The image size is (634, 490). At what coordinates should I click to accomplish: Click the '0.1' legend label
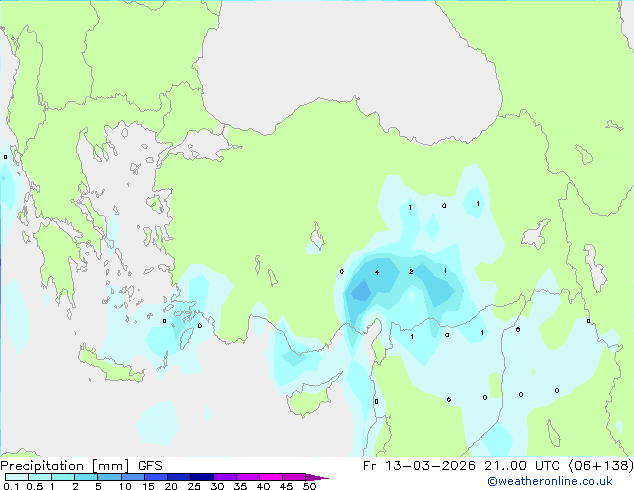pos(11,486)
